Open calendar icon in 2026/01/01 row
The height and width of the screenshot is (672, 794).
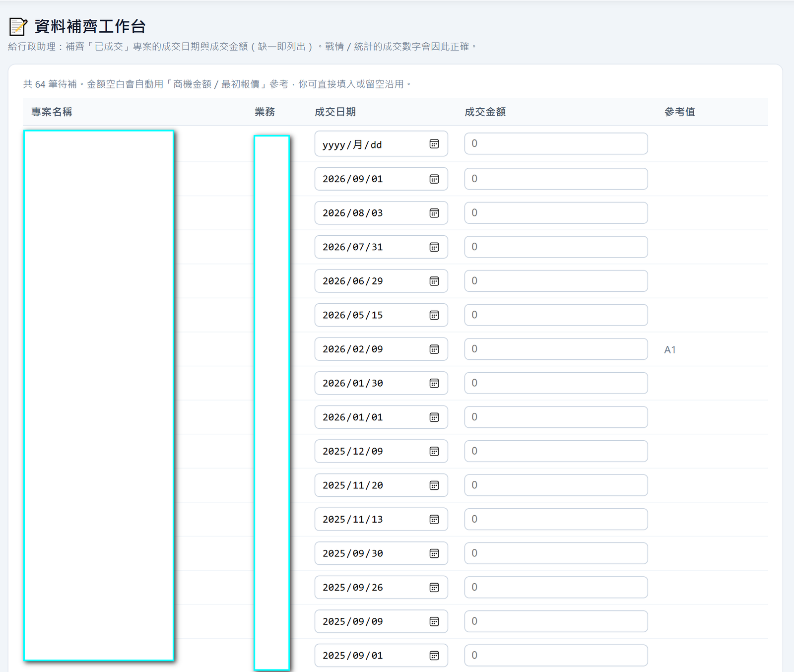(434, 417)
